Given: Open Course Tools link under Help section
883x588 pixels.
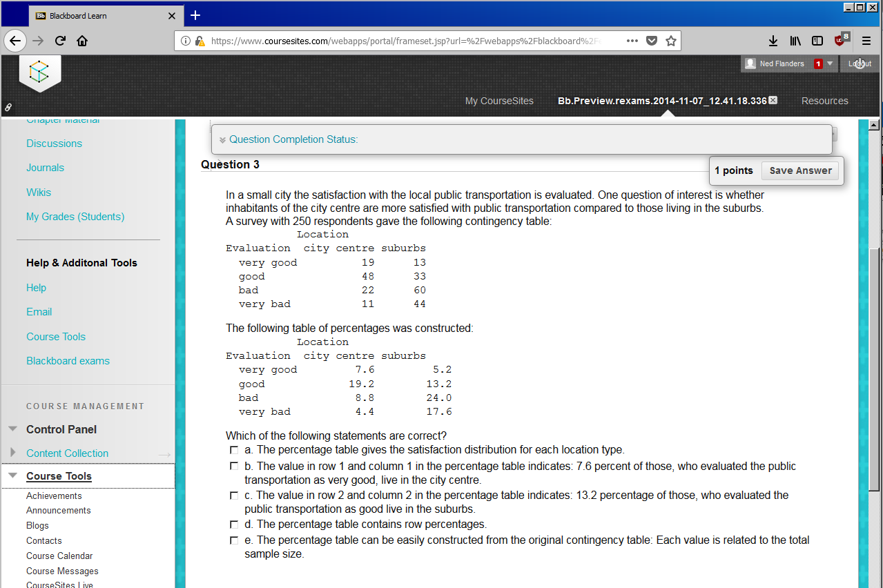Looking at the screenshot, I should pos(56,337).
